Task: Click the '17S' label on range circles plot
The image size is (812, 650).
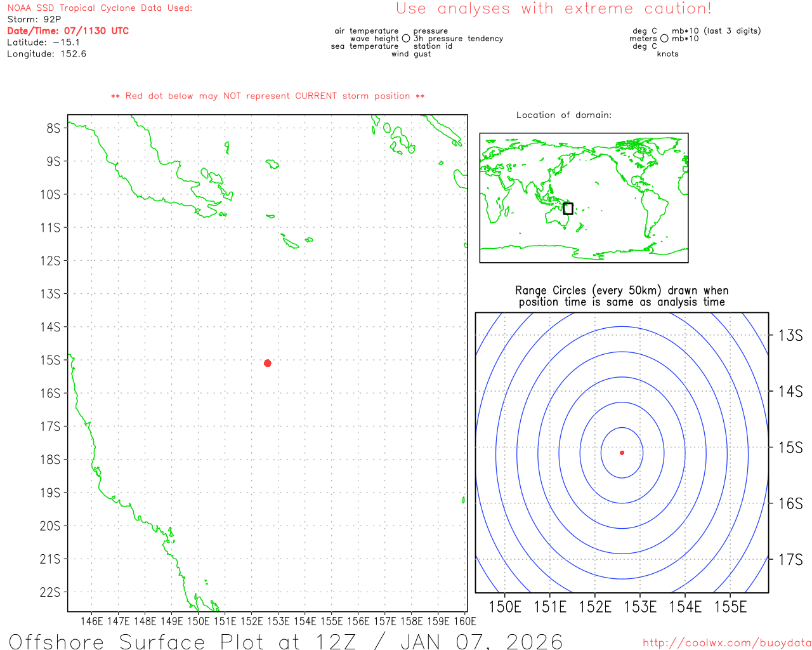Action: 791,560
